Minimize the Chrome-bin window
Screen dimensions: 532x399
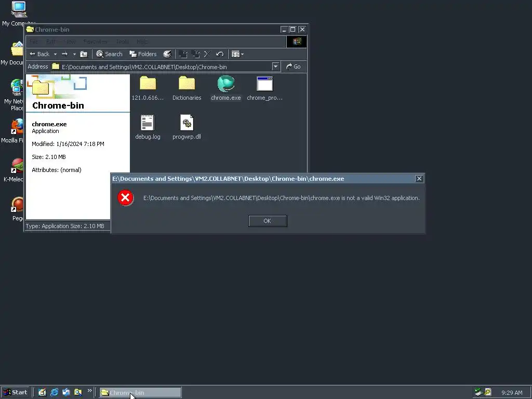click(x=284, y=30)
